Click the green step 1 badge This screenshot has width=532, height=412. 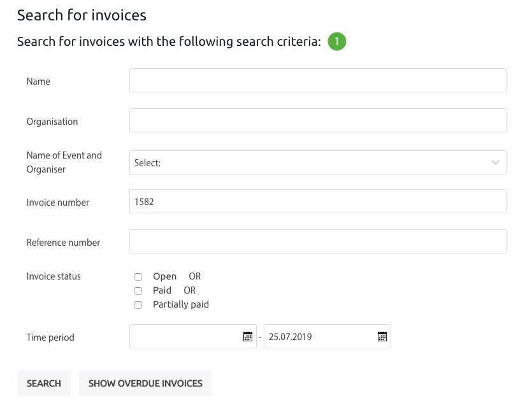(336, 41)
